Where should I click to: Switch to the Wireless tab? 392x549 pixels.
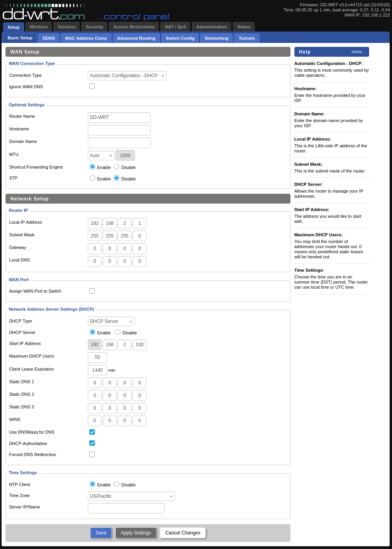coord(39,27)
